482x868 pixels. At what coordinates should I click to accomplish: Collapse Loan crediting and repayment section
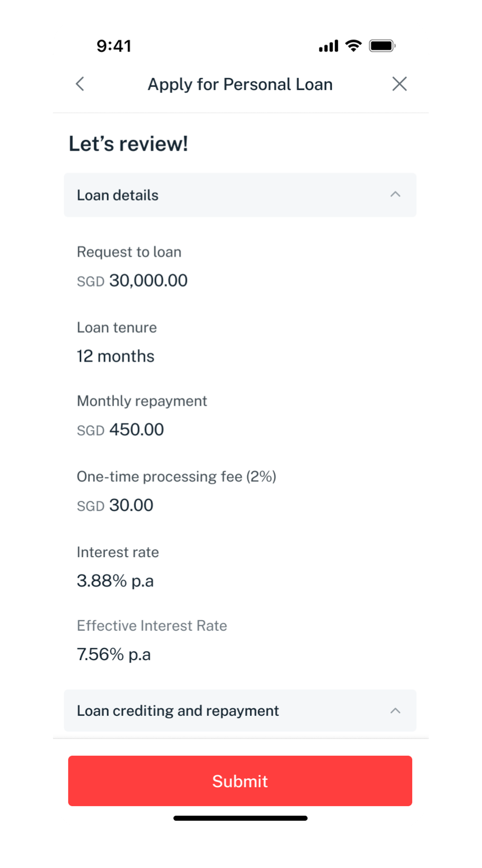pos(395,711)
